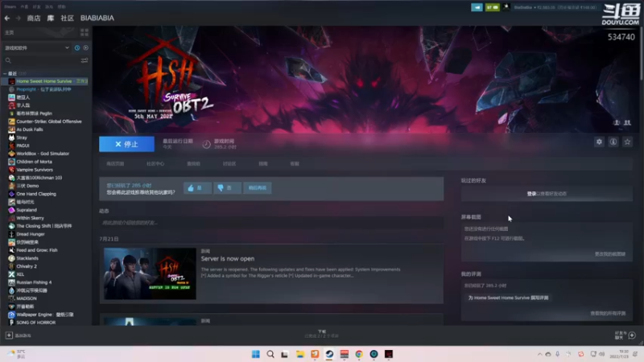
Task: Stop the running game
Action: (x=126, y=144)
